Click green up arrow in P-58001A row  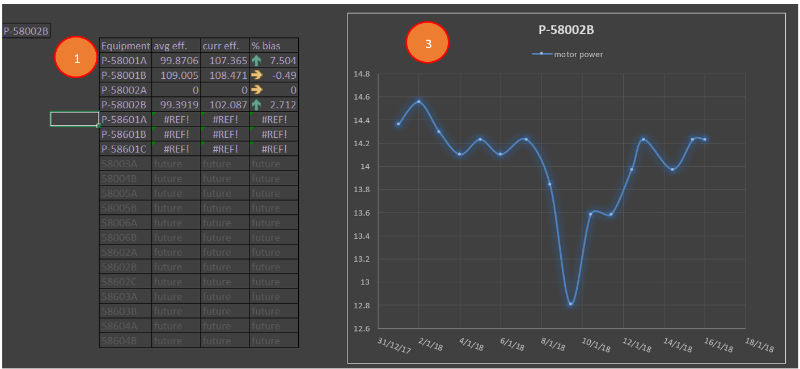tap(257, 61)
